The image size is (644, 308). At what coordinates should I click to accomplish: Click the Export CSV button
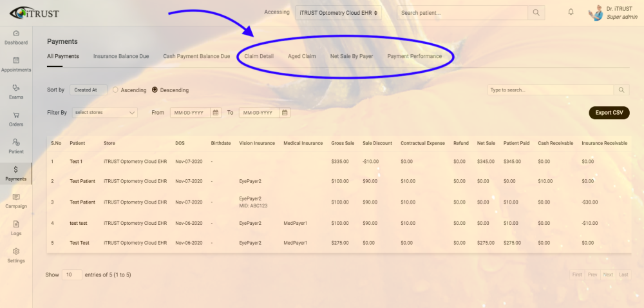tap(609, 113)
